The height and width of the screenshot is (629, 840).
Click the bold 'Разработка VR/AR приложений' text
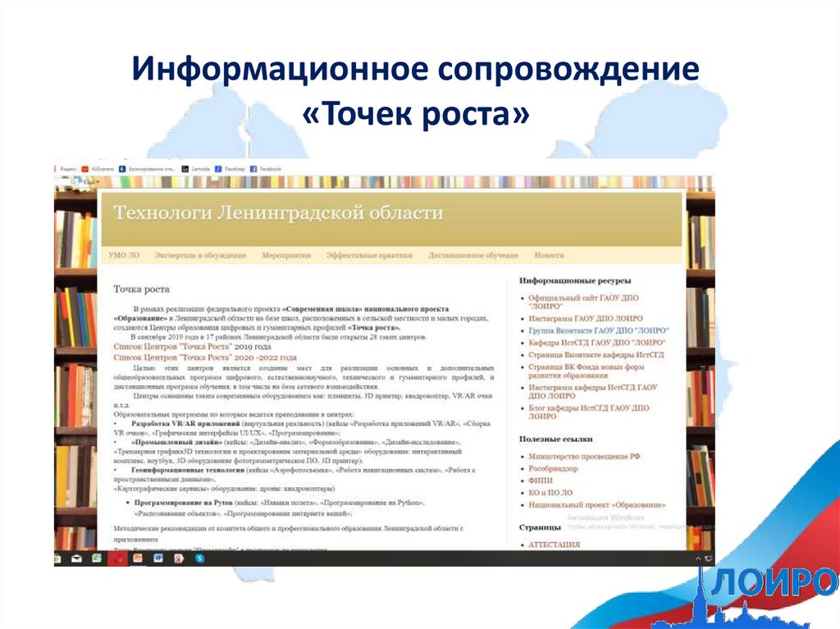click(x=185, y=423)
